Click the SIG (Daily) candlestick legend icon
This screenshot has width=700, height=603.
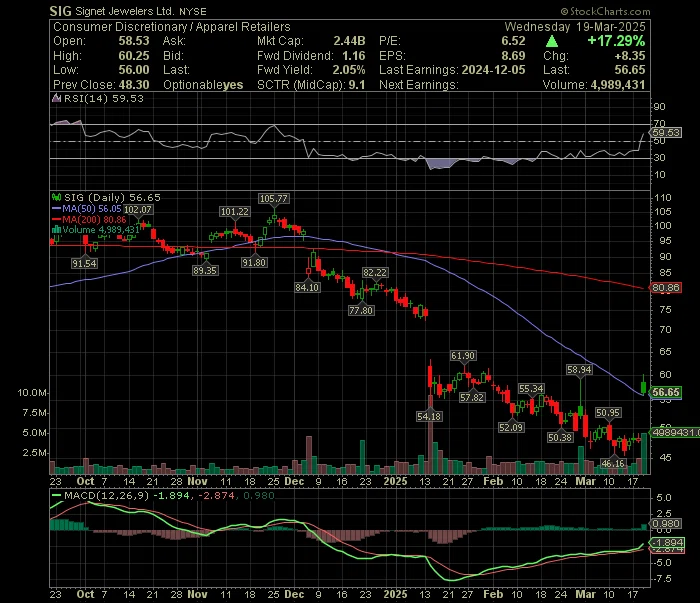click(57, 197)
